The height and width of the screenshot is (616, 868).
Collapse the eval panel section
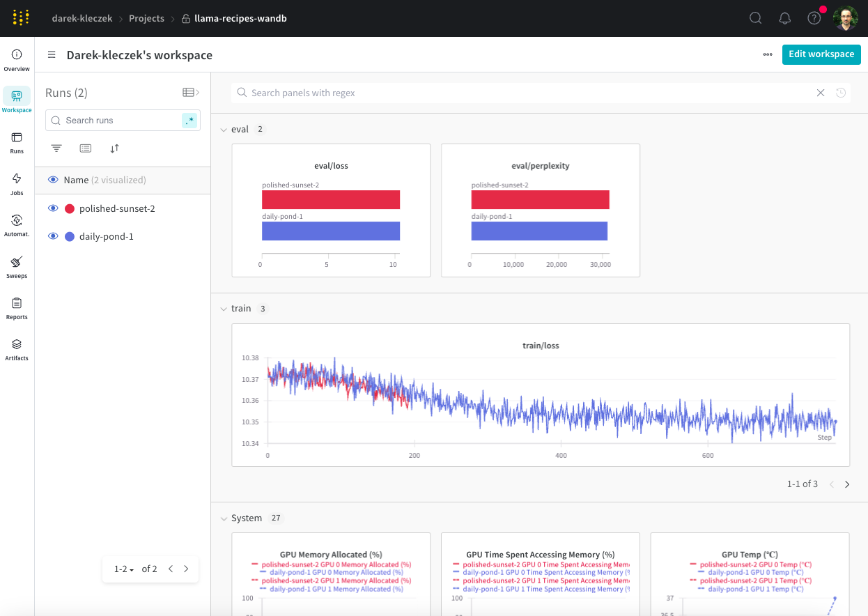click(x=224, y=129)
